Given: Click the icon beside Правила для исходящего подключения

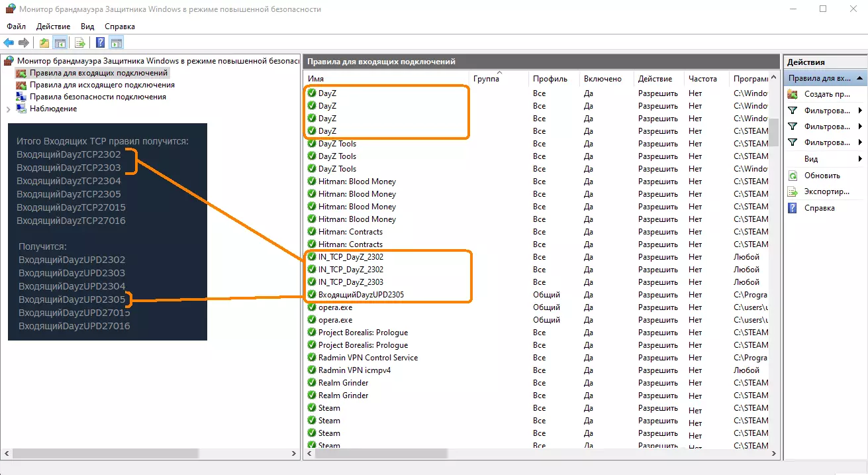Looking at the screenshot, I should [x=21, y=85].
